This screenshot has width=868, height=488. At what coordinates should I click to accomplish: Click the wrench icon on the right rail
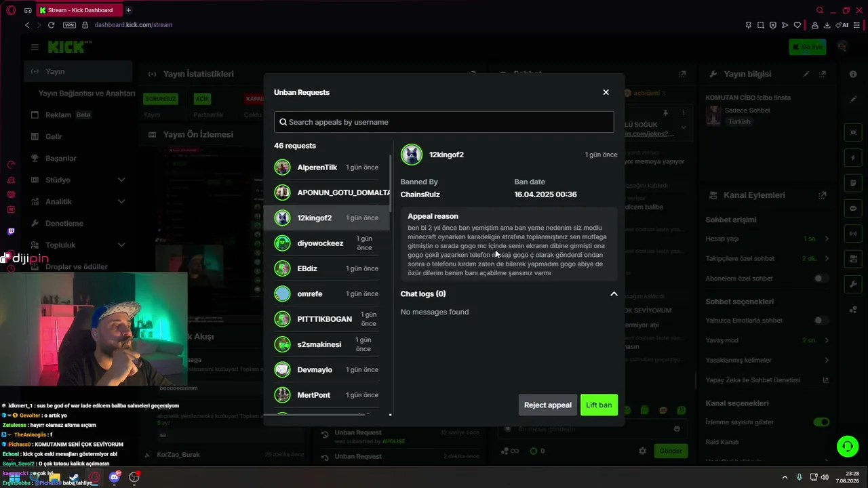tap(853, 284)
